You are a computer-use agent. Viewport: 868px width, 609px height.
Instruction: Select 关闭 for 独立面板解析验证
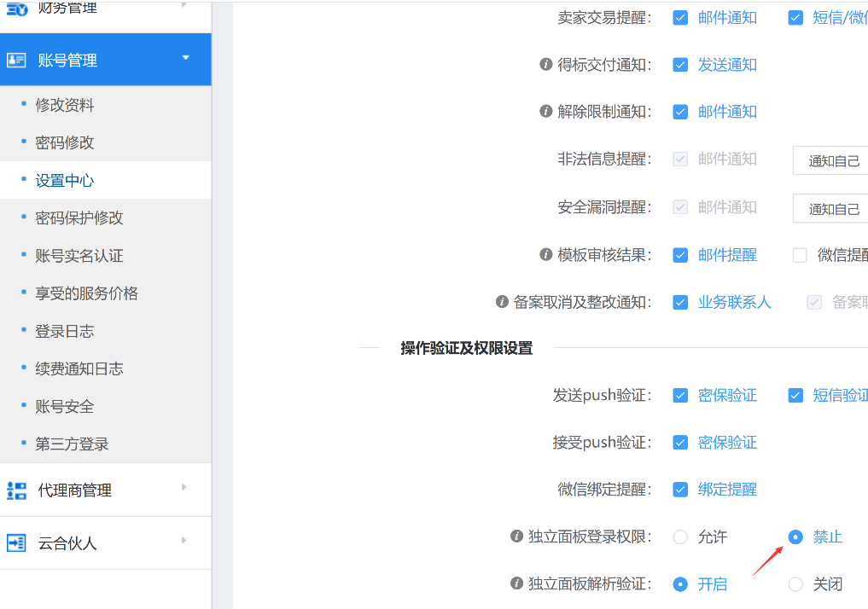(x=795, y=584)
